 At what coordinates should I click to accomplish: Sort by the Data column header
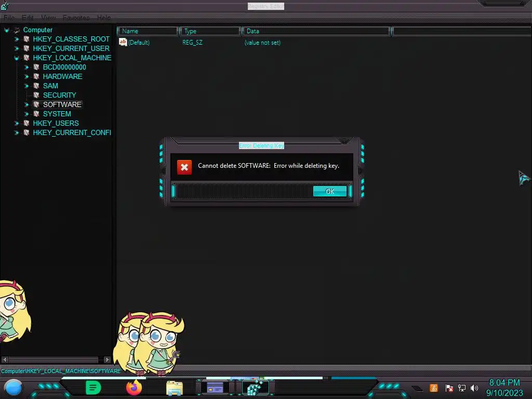(x=316, y=31)
